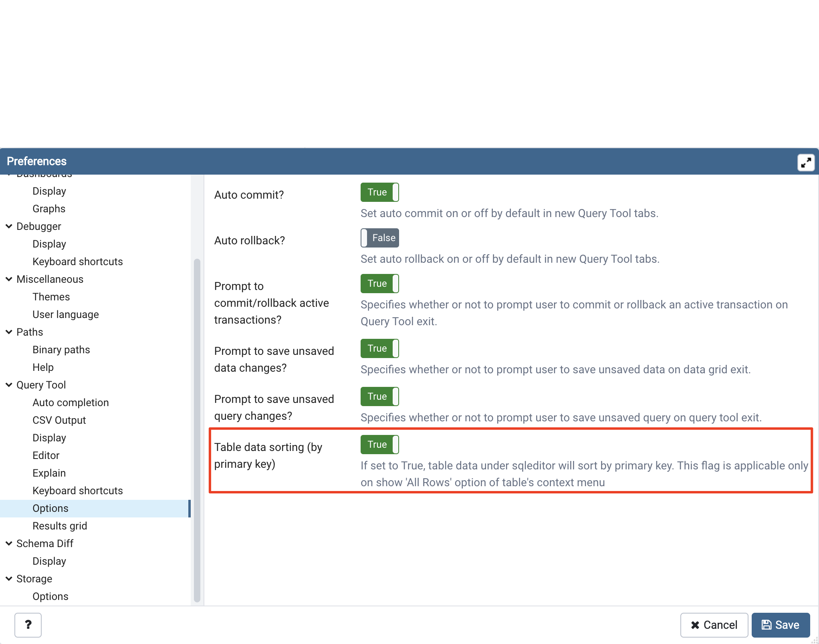Collapse the Query Tool chevron
This screenshot has width=819, height=644.
(9, 385)
